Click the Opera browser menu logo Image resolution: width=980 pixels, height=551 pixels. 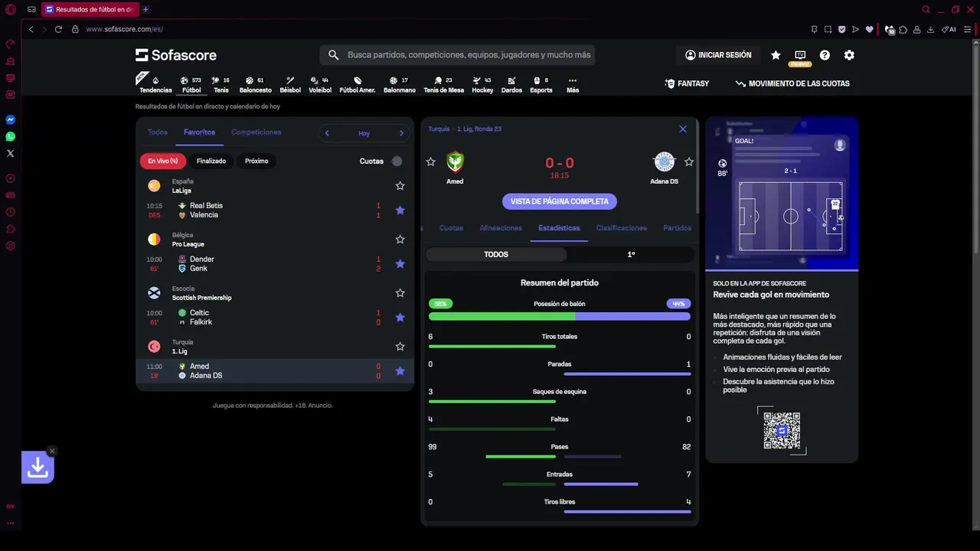click(x=10, y=9)
